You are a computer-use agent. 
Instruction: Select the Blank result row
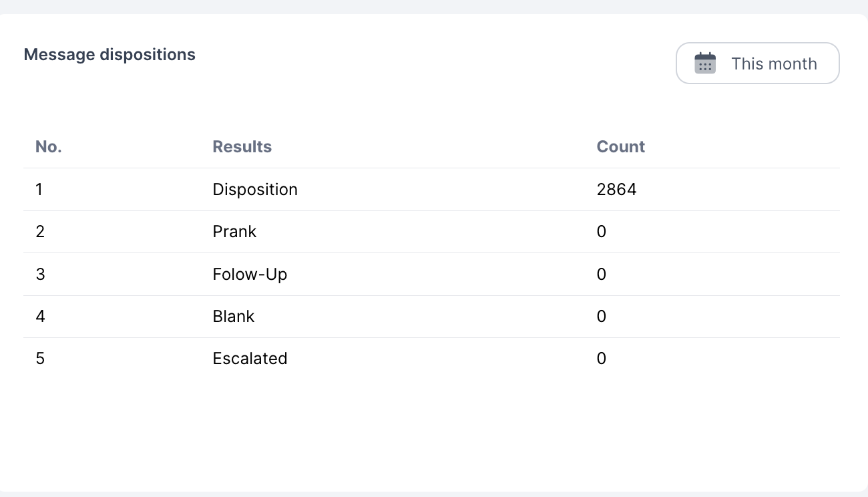tap(234, 316)
